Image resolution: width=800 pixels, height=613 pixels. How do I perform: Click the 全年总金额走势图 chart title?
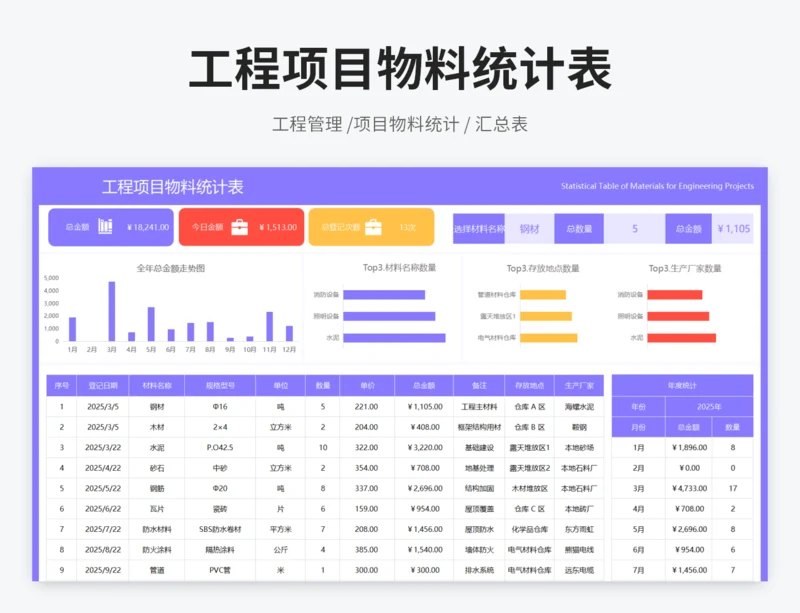click(171, 268)
